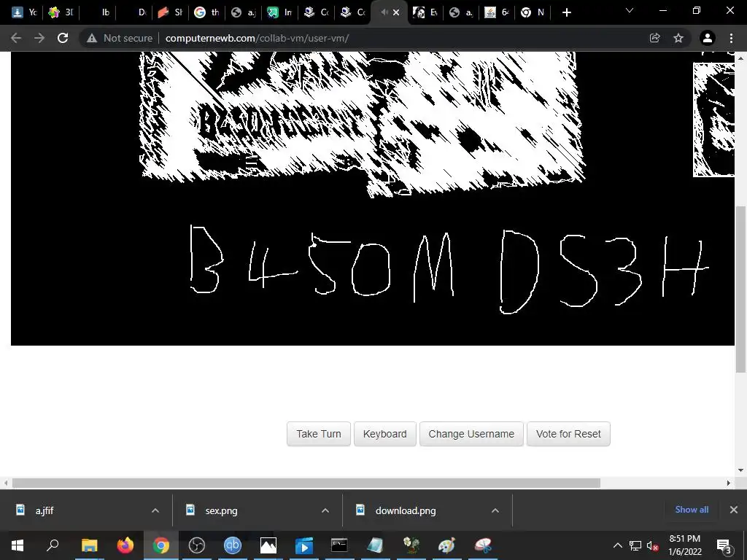The image size is (747, 560).
Task: Switch to the 'N' tab with Chrome icon
Action: click(x=533, y=12)
